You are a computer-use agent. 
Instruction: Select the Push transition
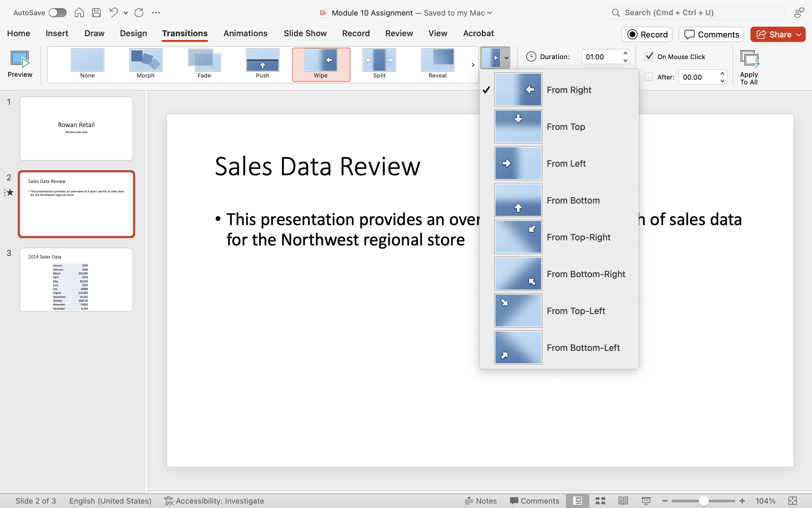262,64
